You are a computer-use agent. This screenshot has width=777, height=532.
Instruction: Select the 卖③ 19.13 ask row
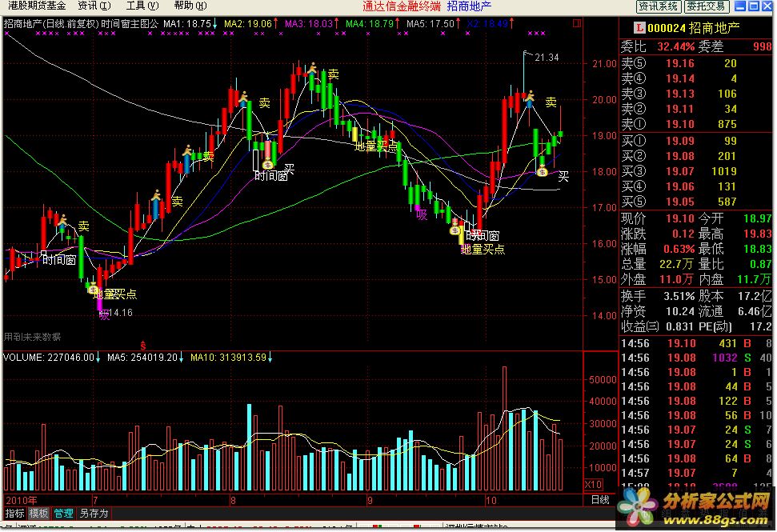(695, 94)
